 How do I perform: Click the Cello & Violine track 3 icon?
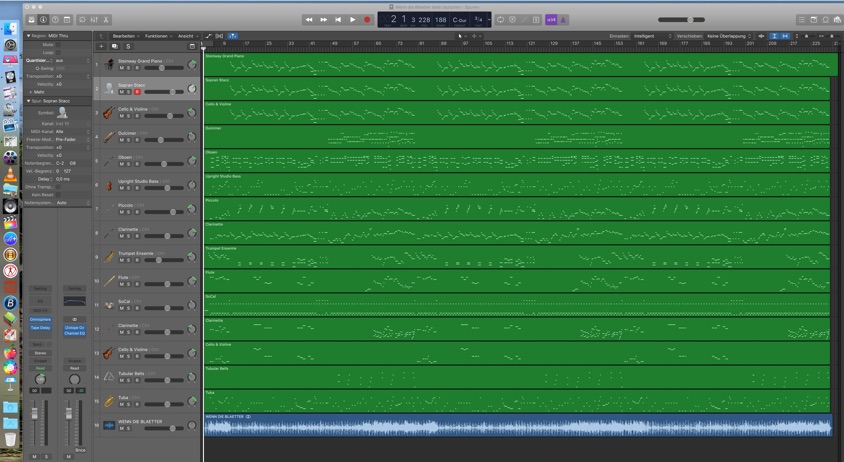pyautogui.click(x=109, y=113)
